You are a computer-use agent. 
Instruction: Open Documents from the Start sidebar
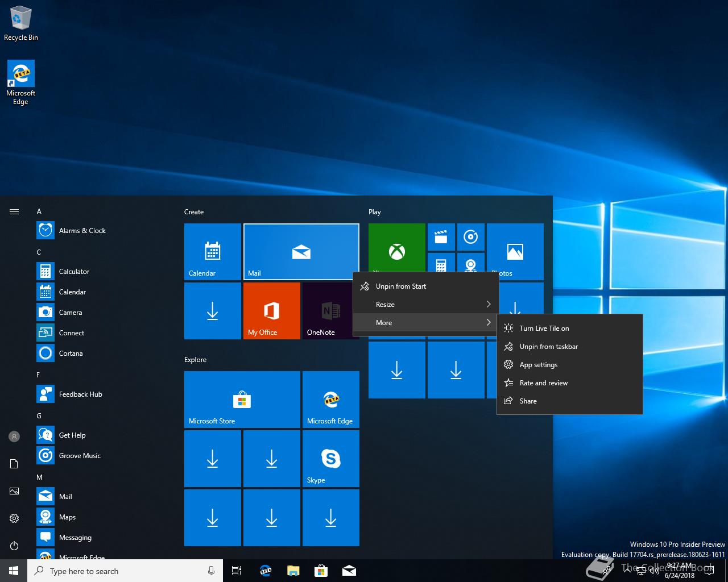14,464
